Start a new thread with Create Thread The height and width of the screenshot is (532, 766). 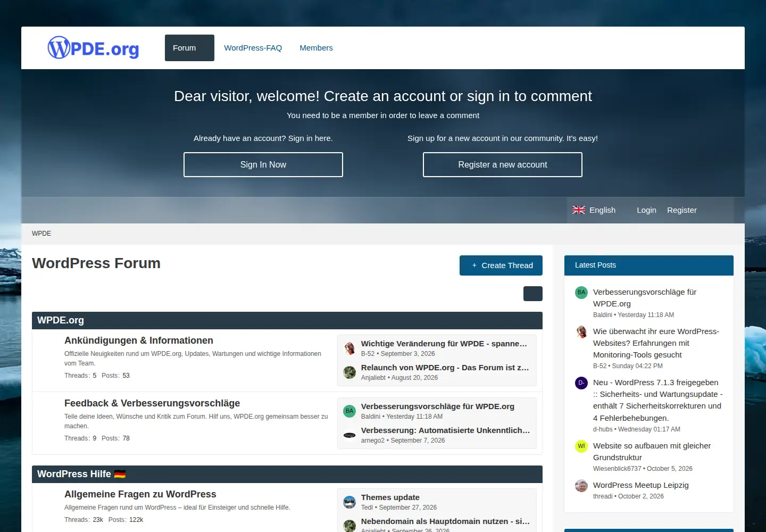click(x=501, y=265)
